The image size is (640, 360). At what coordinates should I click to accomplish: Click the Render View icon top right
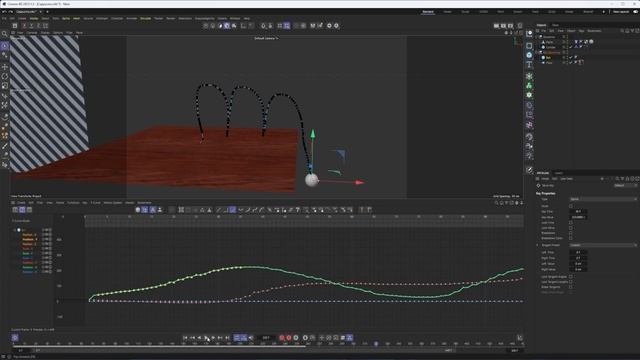[x=496, y=26]
